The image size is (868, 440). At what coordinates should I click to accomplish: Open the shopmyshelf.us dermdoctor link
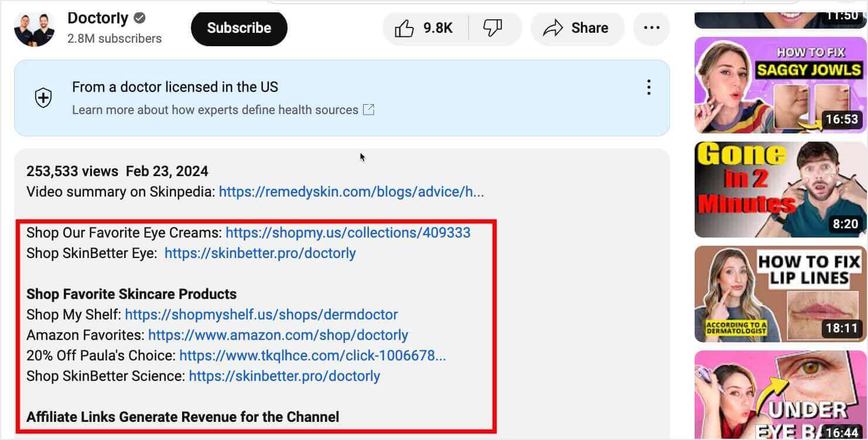[x=261, y=315]
